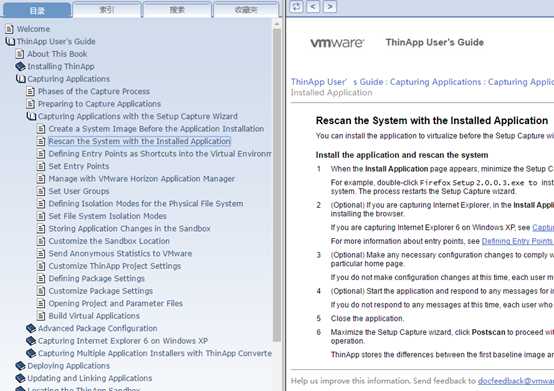The height and width of the screenshot is (391, 554).
Task: Open Send Anonymous Statistics to VMware
Action: pyautogui.click(x=120, y=254)
